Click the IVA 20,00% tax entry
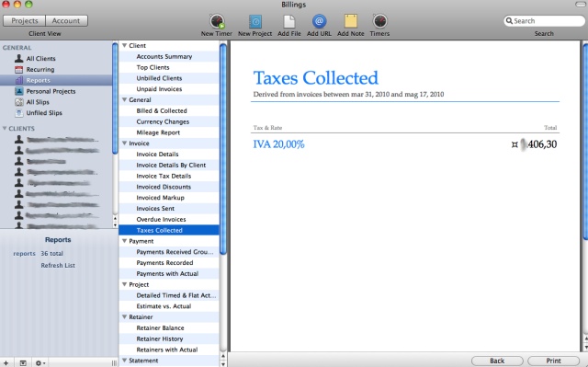This screenshot has width=588, height=367. [x=278, y=144]
